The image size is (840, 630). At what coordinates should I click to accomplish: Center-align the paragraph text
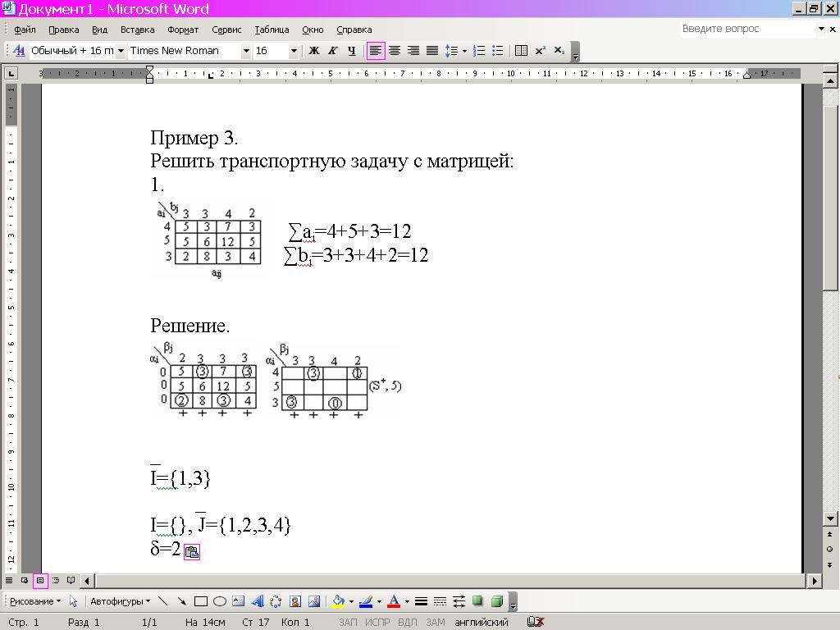pos(395,51)
